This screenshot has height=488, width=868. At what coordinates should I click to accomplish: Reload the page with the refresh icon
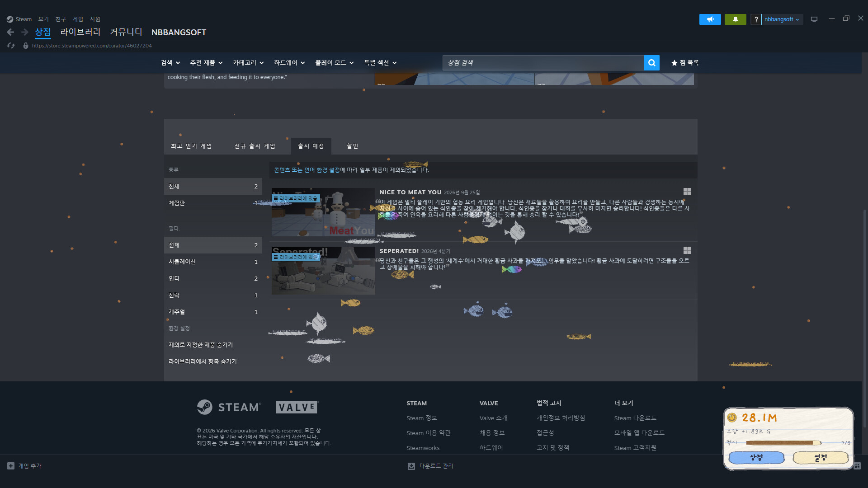11,46
